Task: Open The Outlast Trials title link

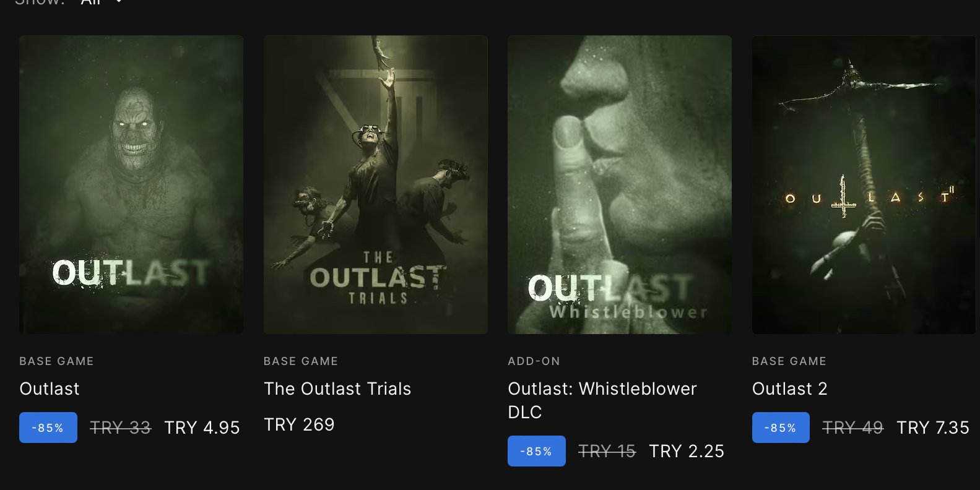Action: click(x=337, y=389)
